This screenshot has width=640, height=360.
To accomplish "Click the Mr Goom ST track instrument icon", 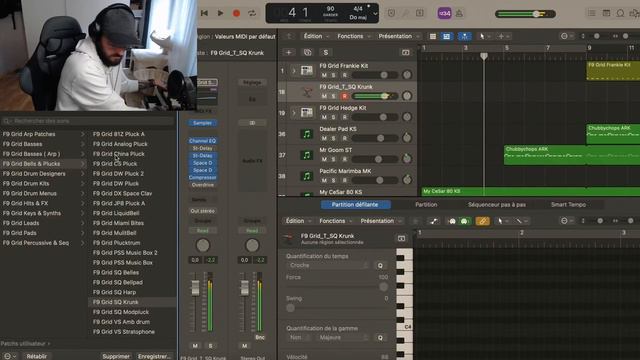I will pyautogui.click(x=307, y=155).
